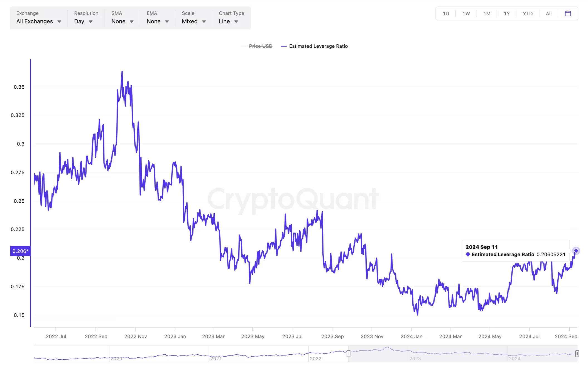Click the Estimated Leverage Ratio legend line icon
Viewport: 588px width, 368px height.
pyautogui.click(x=284, y=46)
